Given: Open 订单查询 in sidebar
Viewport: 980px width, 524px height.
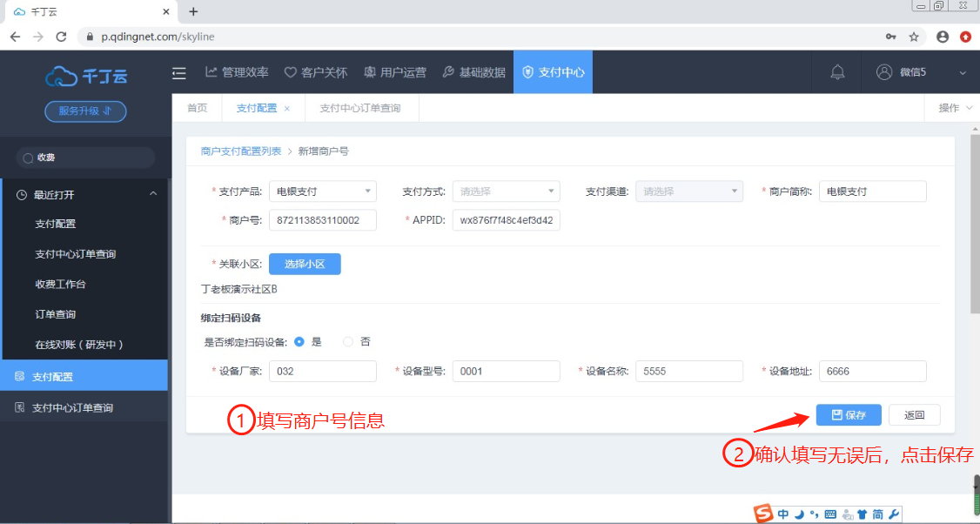Looking at the screenshot, I should pos(55,314).
